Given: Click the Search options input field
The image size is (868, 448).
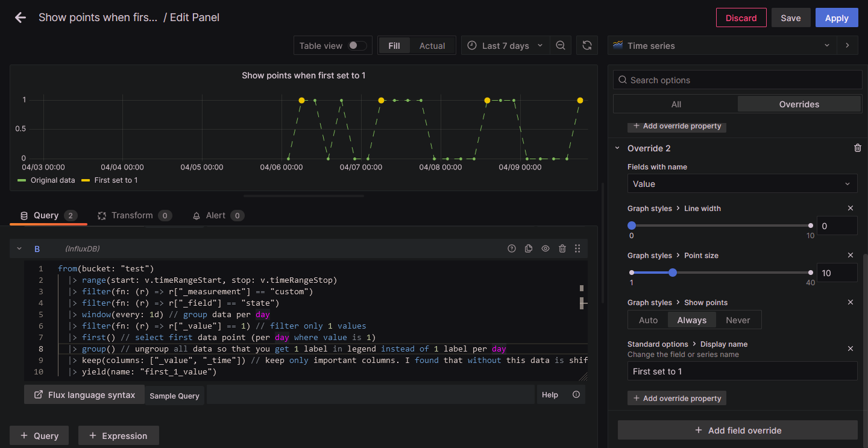Looking at the screenshot, I should point(737,80).
